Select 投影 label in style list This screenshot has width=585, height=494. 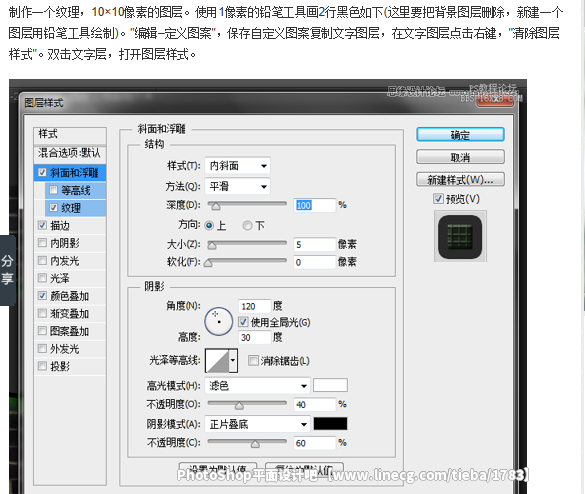point(60,366)
